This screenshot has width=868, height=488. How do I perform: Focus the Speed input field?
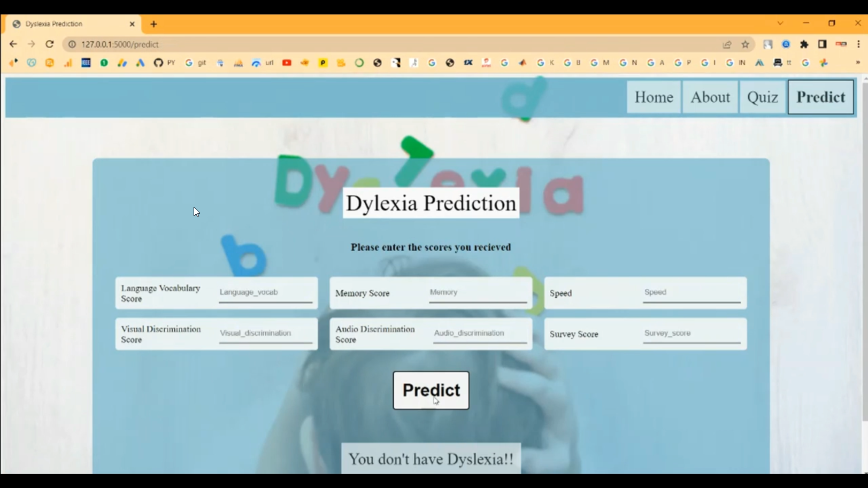[692, 292]
